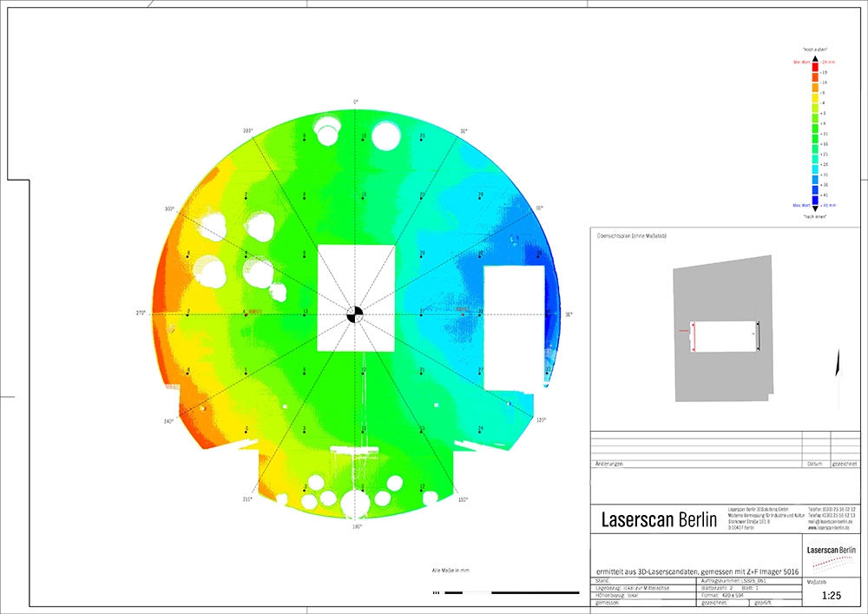The width and height of the screenshot is (868, 614).
Task: Click the black-and-white center target symbol
Action: [x=355, y=314]
